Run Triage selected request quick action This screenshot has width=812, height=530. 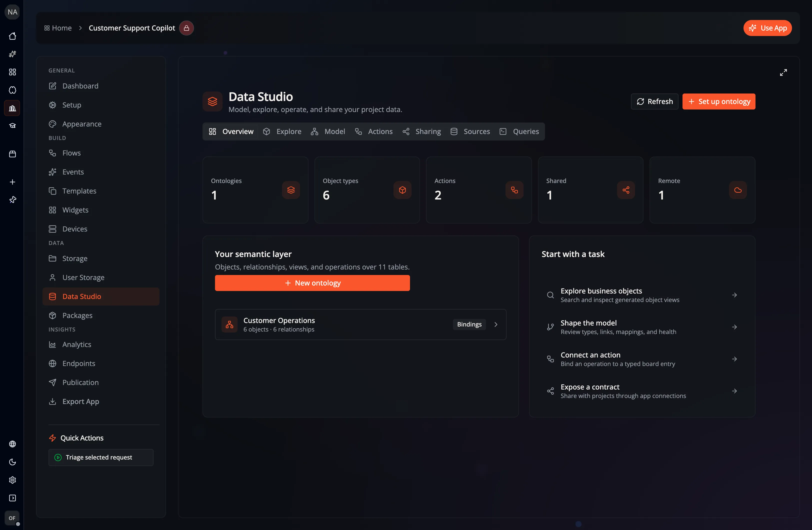[x=101, y=457]
